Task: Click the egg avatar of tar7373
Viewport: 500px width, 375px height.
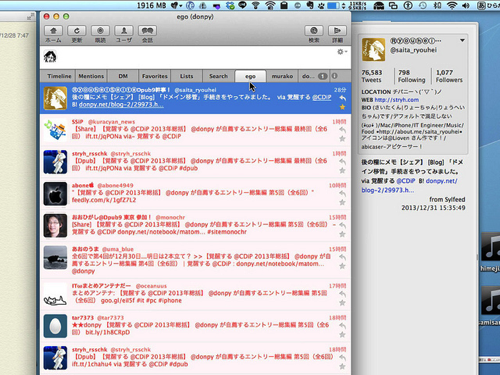Action: click(55, 326)
